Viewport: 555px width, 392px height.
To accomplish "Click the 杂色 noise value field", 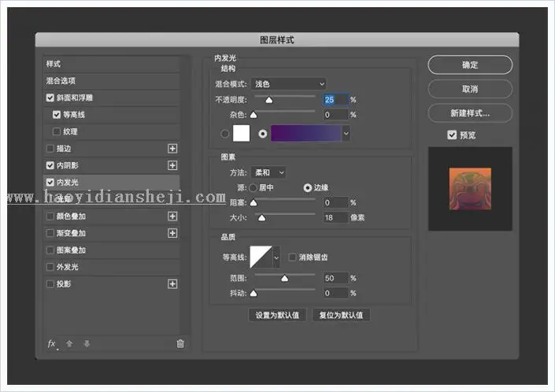I will point(335,115).
